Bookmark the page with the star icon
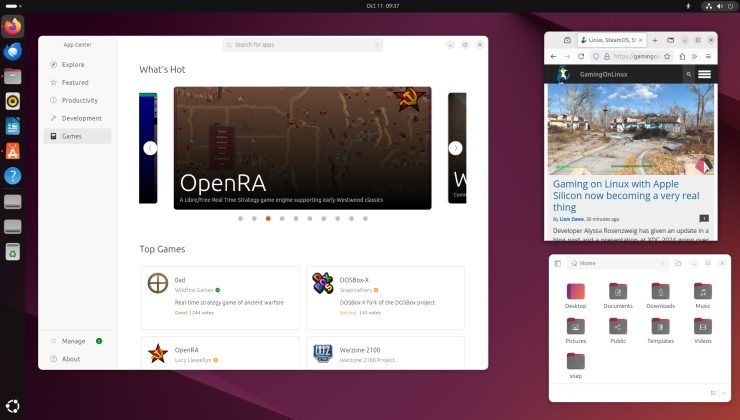The image size is (740, 420). click(667, 57)
